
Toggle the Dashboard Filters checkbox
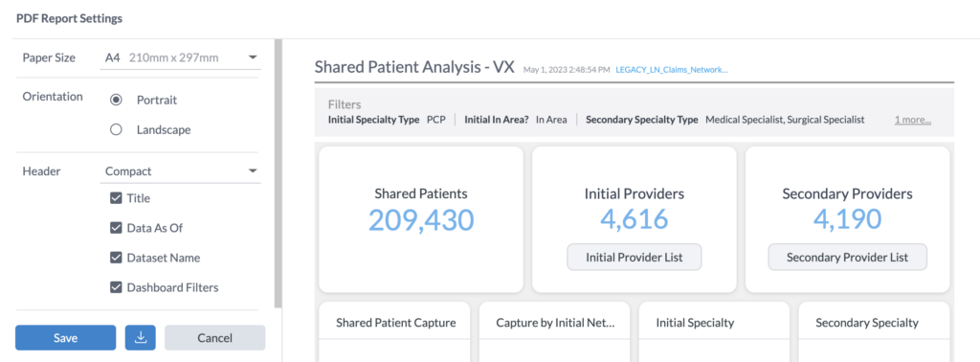(116, 287)
